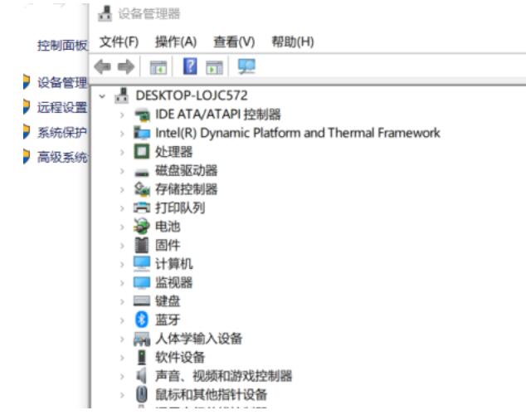Click the 远程设置 link in sidebar
The height and width of the screenshot is (420, 526).
(61, 107)
